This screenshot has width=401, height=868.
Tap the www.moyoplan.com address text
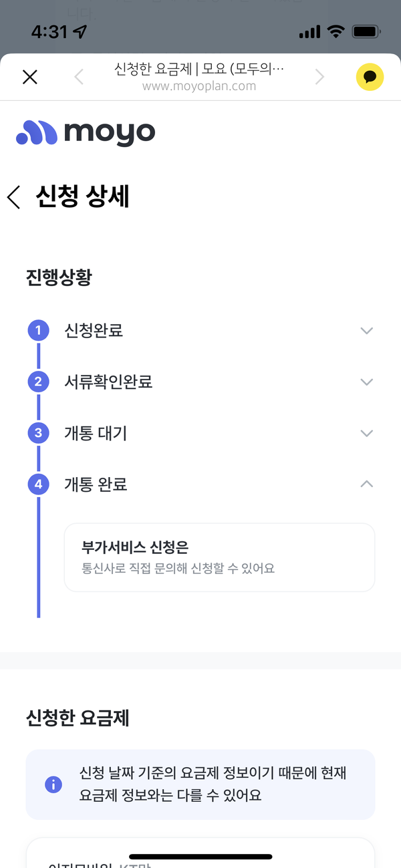pos(199,86)
